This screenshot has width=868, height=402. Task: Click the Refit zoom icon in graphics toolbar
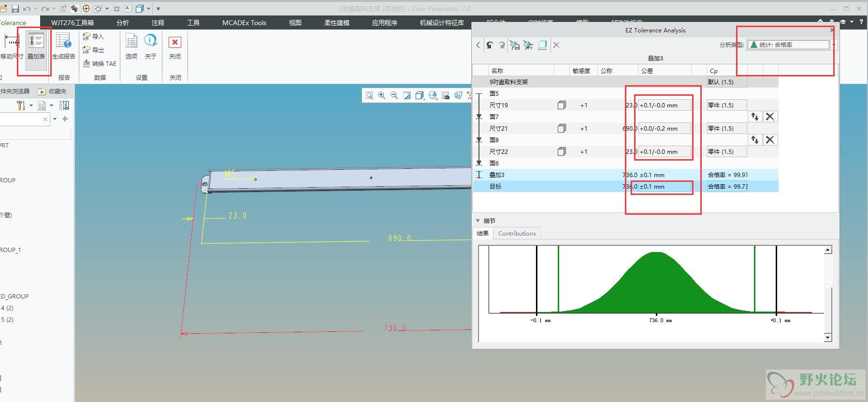(369, 95)
